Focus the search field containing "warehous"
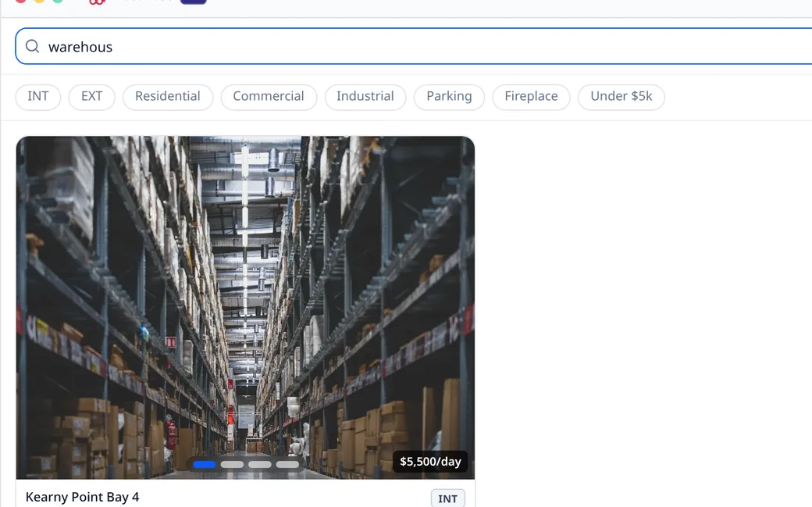The image size is (812, 507). (413, 46)
